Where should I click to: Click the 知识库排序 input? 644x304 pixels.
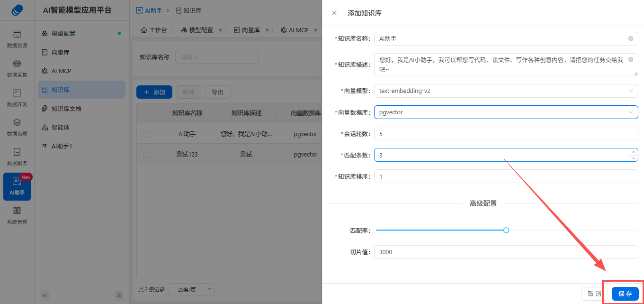coord(506,176)
